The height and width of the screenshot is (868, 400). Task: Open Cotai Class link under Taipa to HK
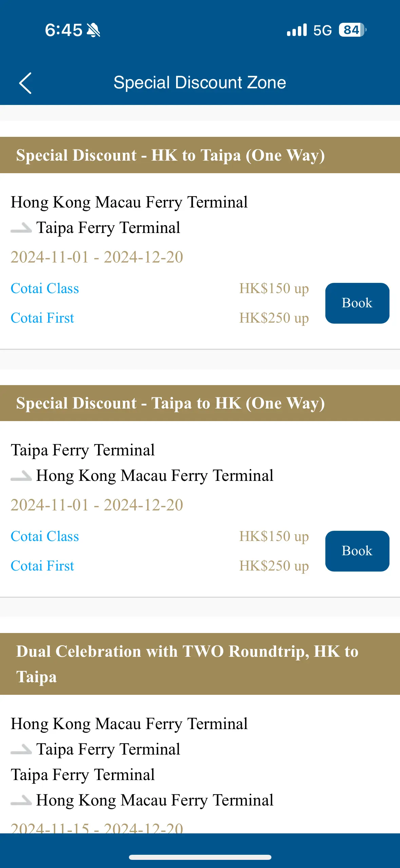pos(45,536)
